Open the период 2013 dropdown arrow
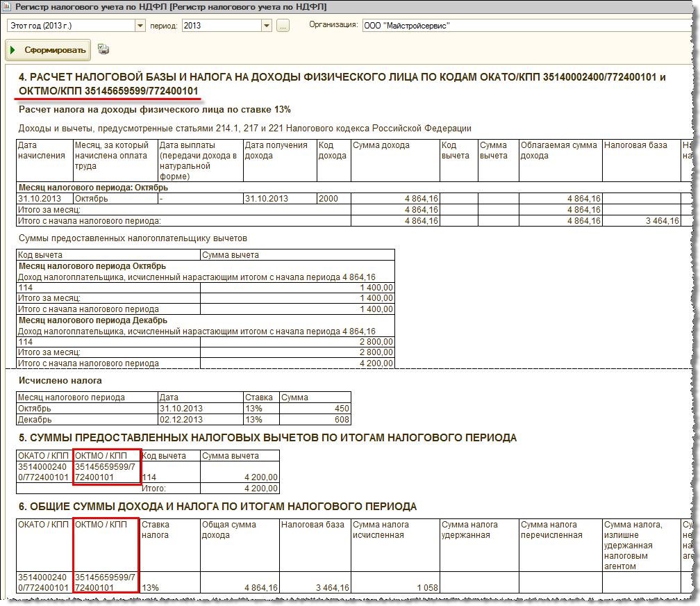Viewport: 700px width, 606px height. click(x=266, y=26)
